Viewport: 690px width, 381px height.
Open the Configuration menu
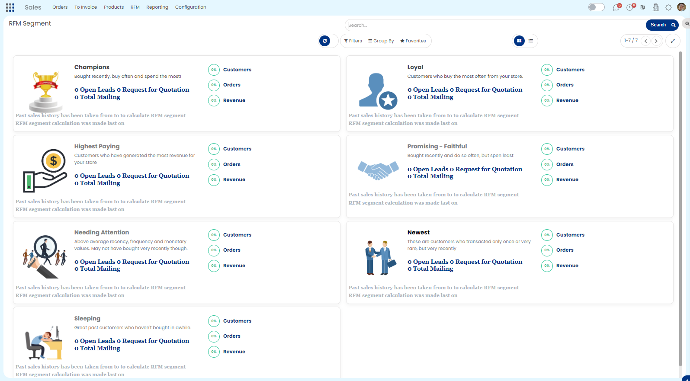[190, 7]
